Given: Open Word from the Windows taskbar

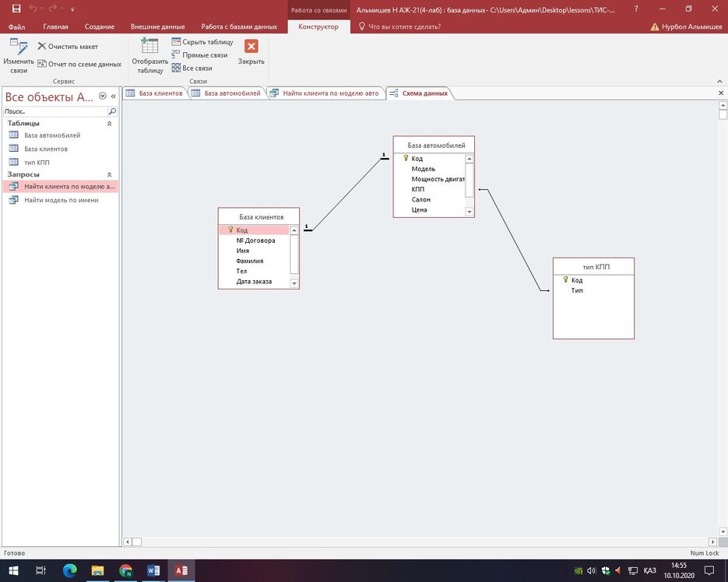Looking at the screenshot, I should click(x=153, y=570).
